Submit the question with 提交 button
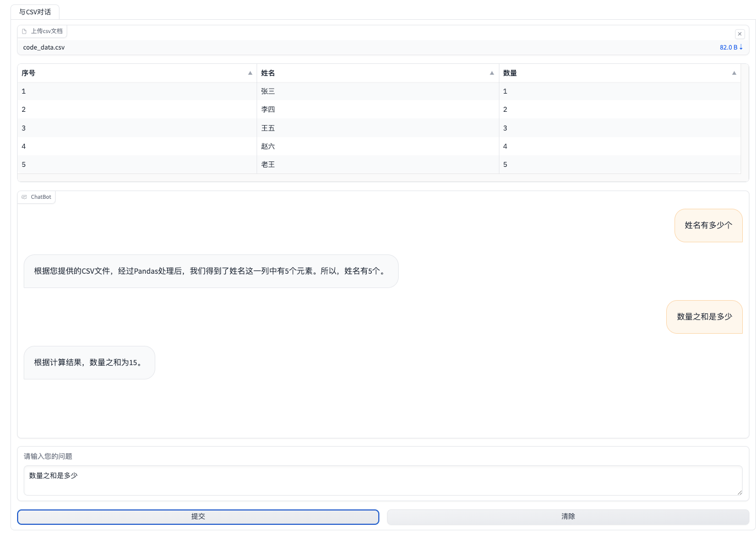This screenshot has height=543, width=756. (x=198, y=517)
